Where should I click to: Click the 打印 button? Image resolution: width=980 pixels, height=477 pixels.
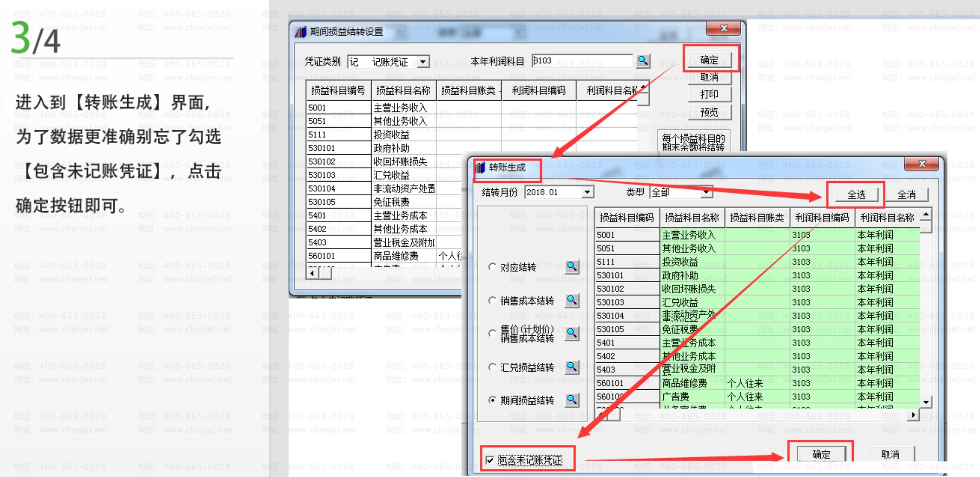point(710,94)
